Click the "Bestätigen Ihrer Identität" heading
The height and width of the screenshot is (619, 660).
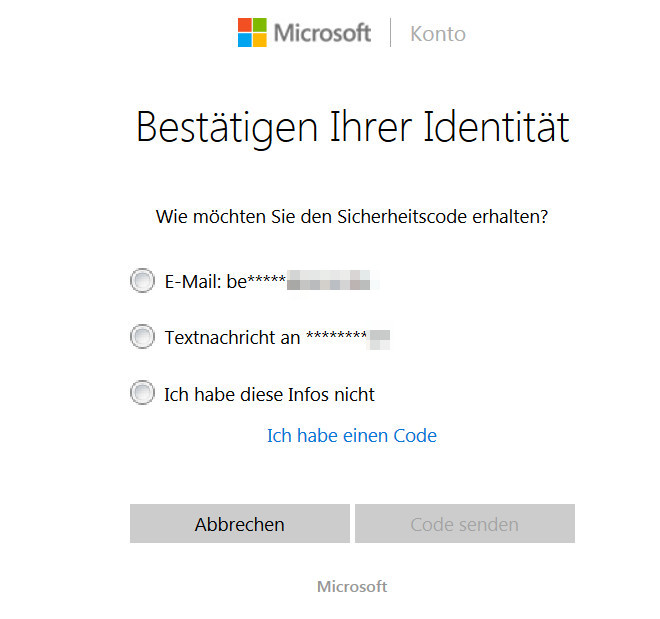(x=353, y=127)
